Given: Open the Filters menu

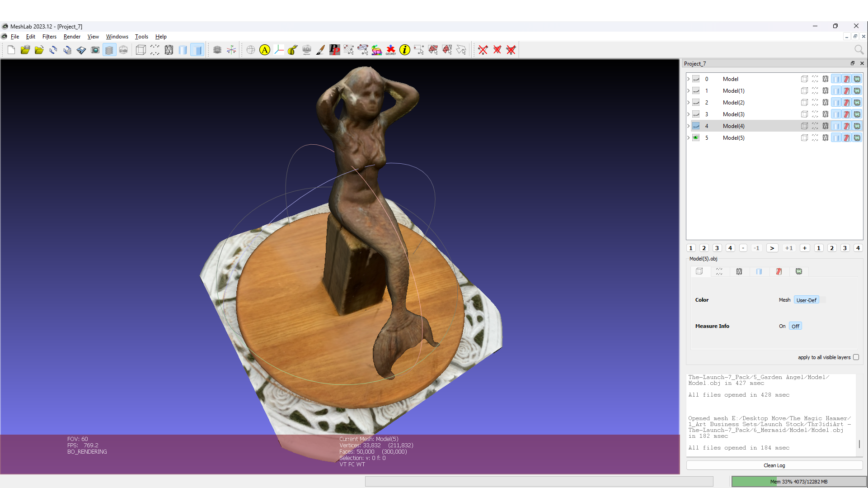Looking at the screenshot, I should (49, 37).
